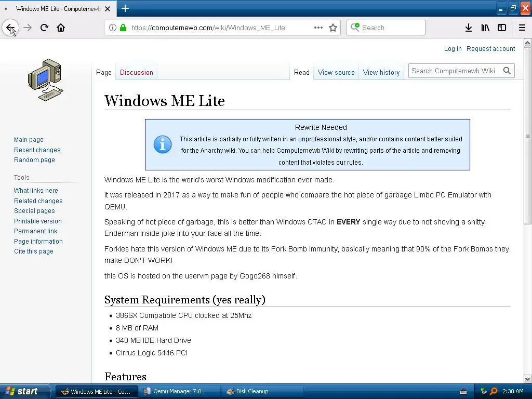Click the wiki search magnifier icon
This screenshot has height=399, width=532.
pos(507,71)
